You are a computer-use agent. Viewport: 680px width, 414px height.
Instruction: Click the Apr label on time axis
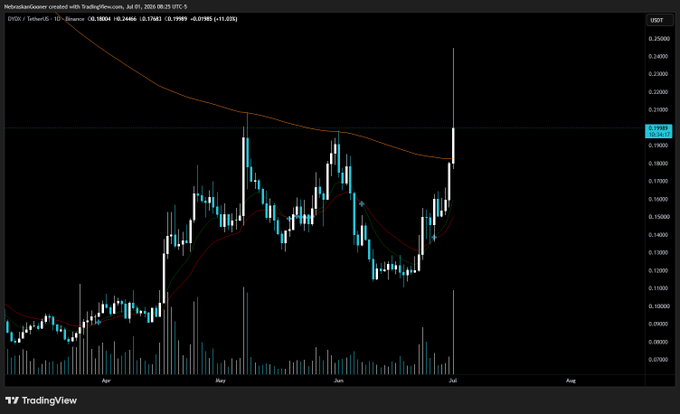tap(106, 381)
